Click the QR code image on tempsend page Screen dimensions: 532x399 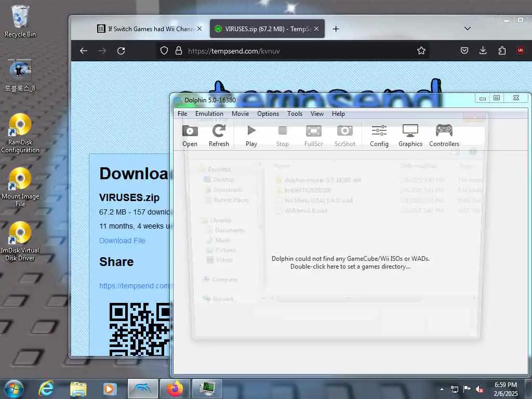pyautogui.click(x=139, y=329)
